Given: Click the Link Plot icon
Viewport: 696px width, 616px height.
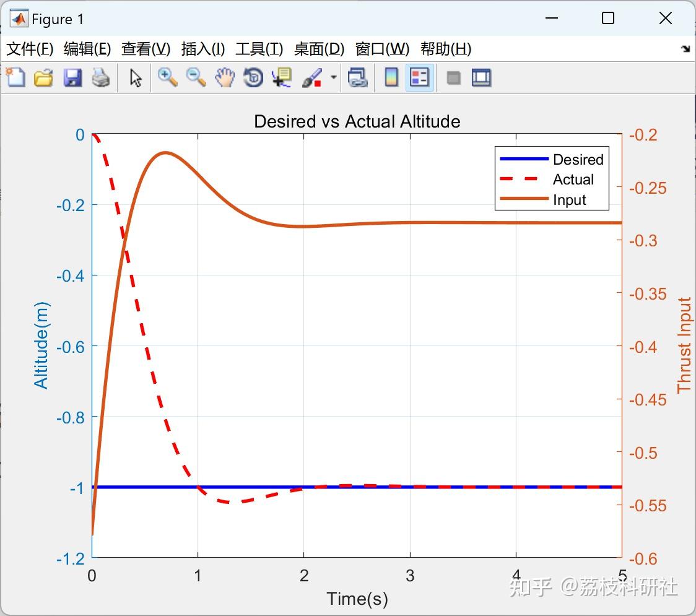Looking at the screenshot, I should pos(358,77).
